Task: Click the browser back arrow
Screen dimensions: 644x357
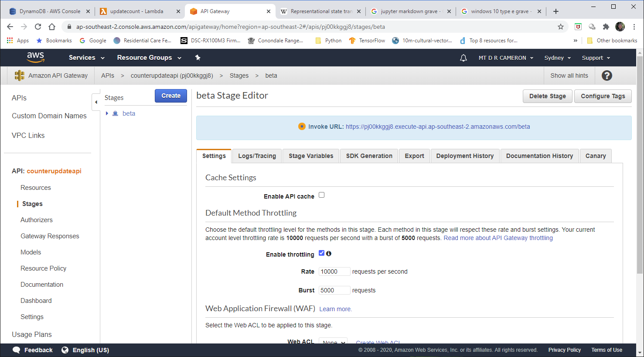Action: point(10,27)
